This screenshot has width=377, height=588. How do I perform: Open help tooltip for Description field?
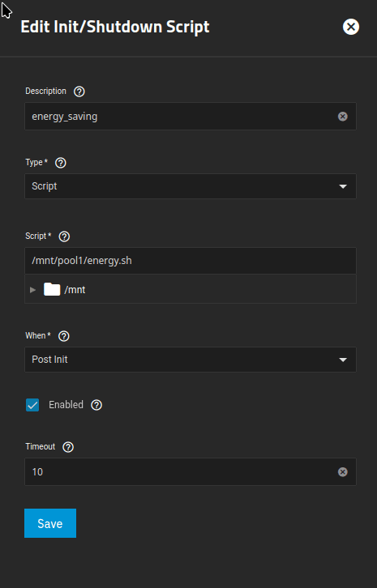pyautogui.click(x=79, y=92)
